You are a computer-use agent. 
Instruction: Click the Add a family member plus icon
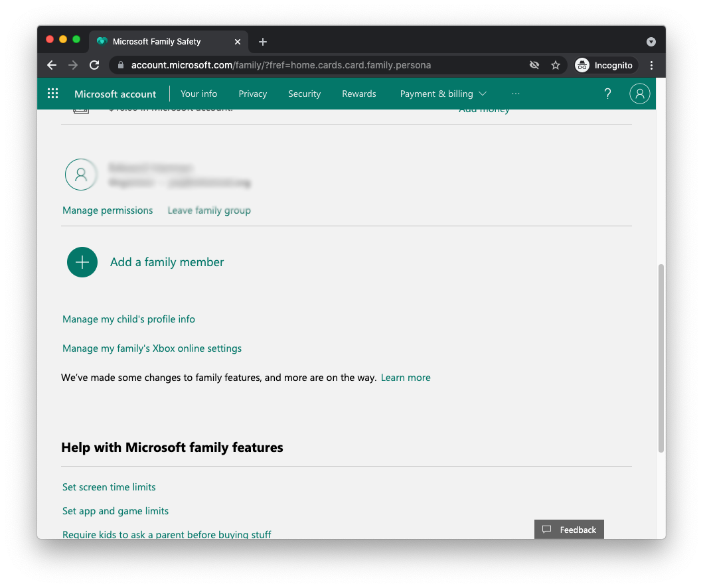[82, 262]
